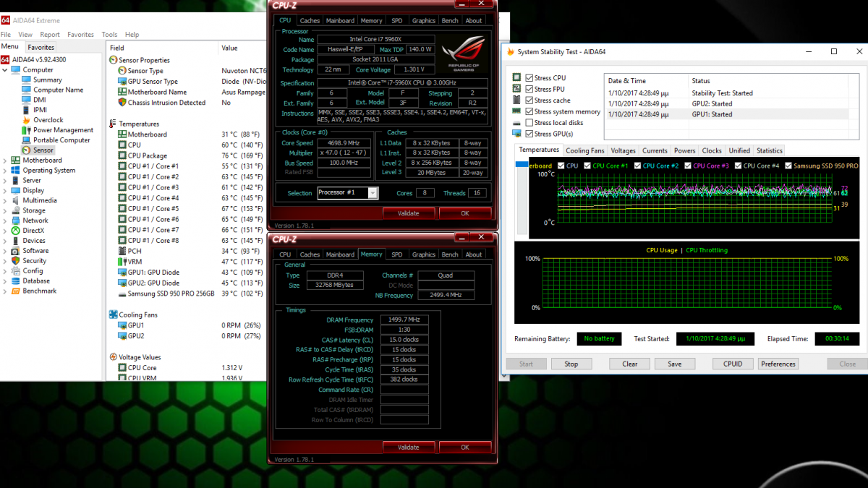
Task: Click the Stress GPU(s) device icon
Action: tap(516, 134)
